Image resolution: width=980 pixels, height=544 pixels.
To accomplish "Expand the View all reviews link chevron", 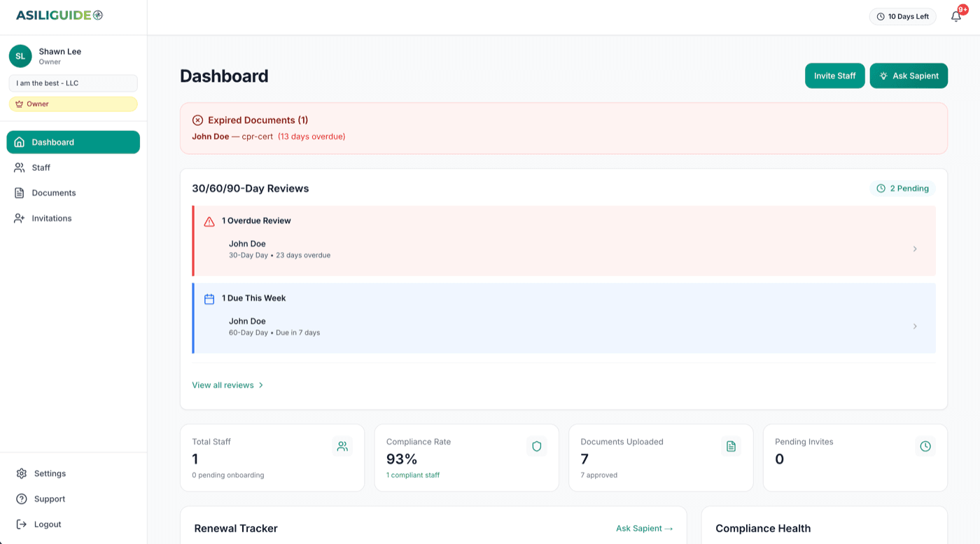I will (x=260, y=384).
